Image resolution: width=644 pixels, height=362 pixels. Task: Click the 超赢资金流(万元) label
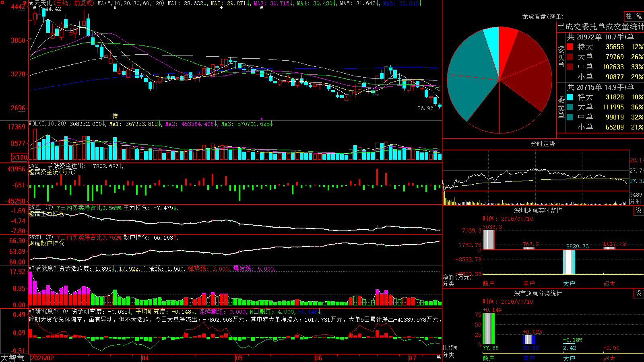52,172
